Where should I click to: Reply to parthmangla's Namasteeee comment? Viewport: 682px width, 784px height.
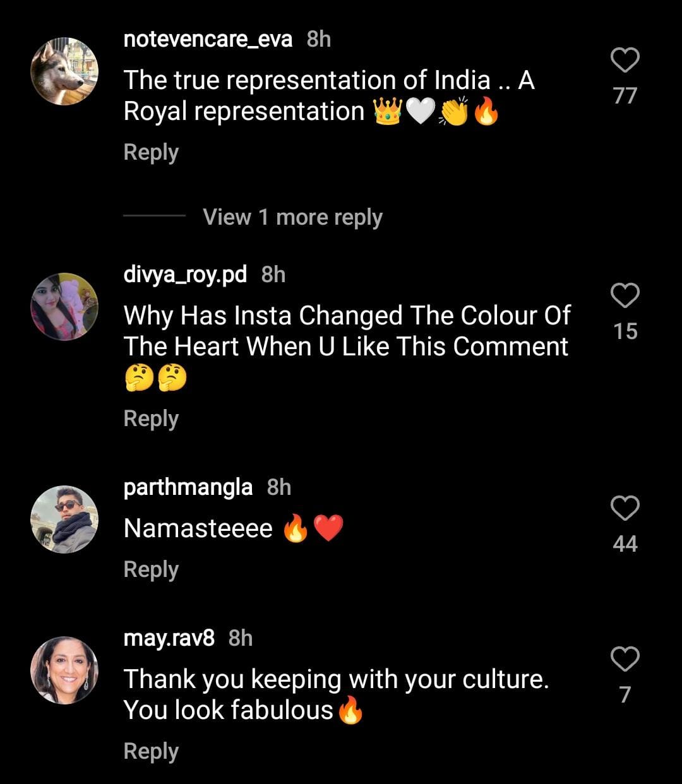pyautogui.click(x=151, y=569)
